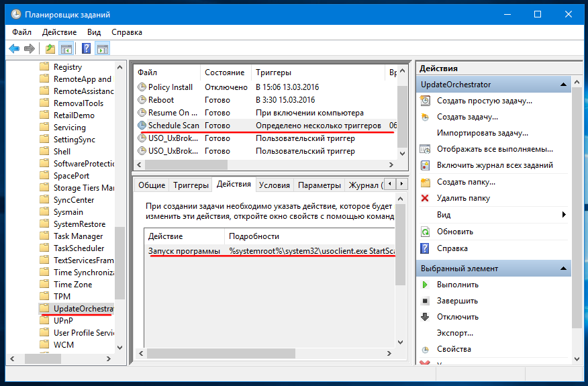Click the Schedule Scan task clock icon
Screen dimensions: 588x386
click(x=142, y=126)
